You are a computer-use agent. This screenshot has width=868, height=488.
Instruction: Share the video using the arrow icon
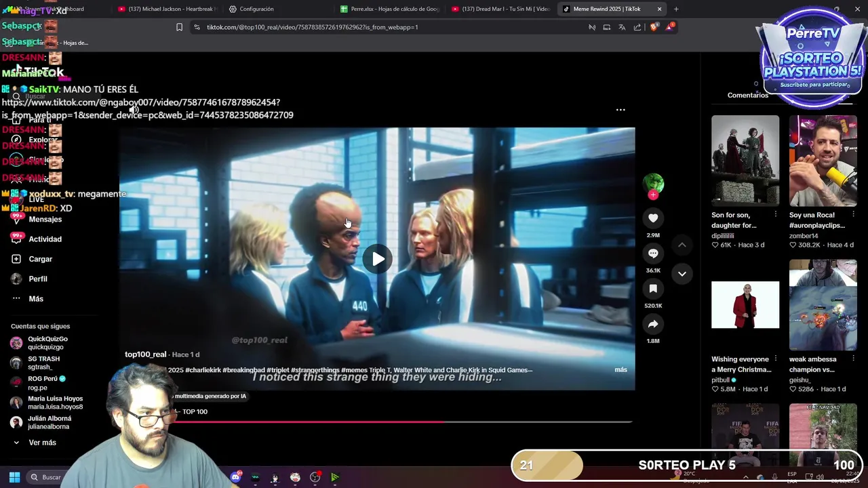tap(653, 324)
